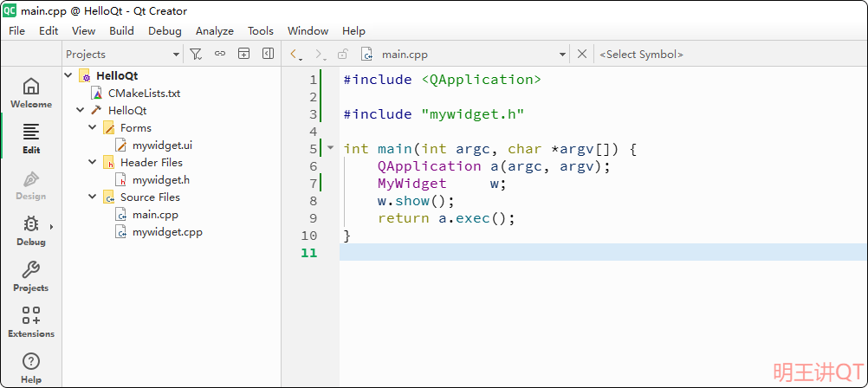This screenshot has width=868, height=388.
Task: Open the Build menu
Action: (x=121, y=30)
